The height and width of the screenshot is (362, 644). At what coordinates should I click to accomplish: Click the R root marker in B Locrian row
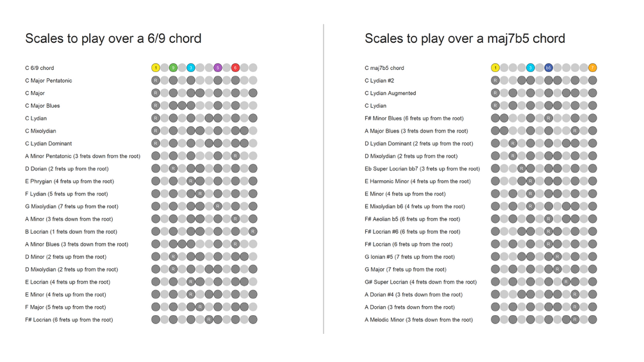click(253, 231)
